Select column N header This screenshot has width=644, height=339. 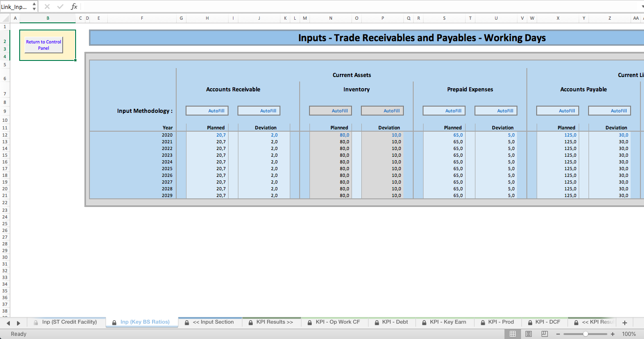(x=331, y=18)
